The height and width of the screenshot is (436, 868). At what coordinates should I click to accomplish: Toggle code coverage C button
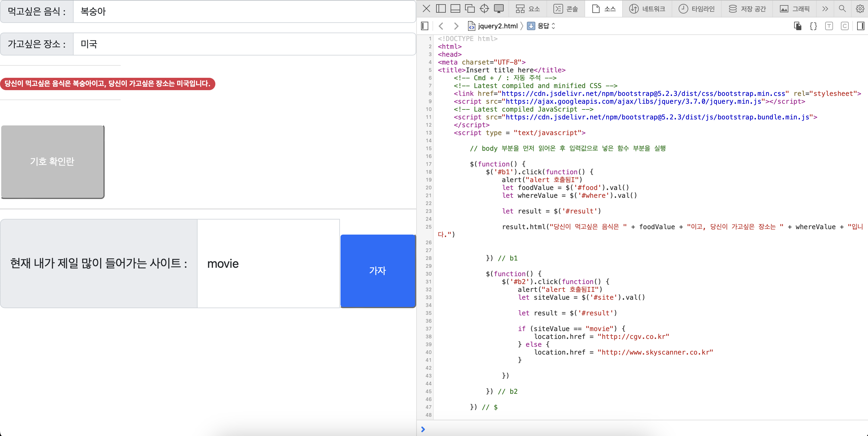tap(844, 26)
